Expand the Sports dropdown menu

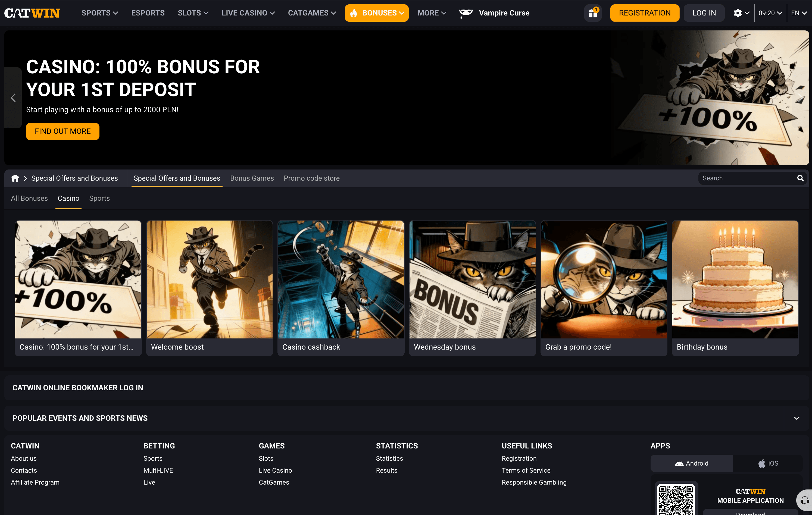click(x=100, y=13)
